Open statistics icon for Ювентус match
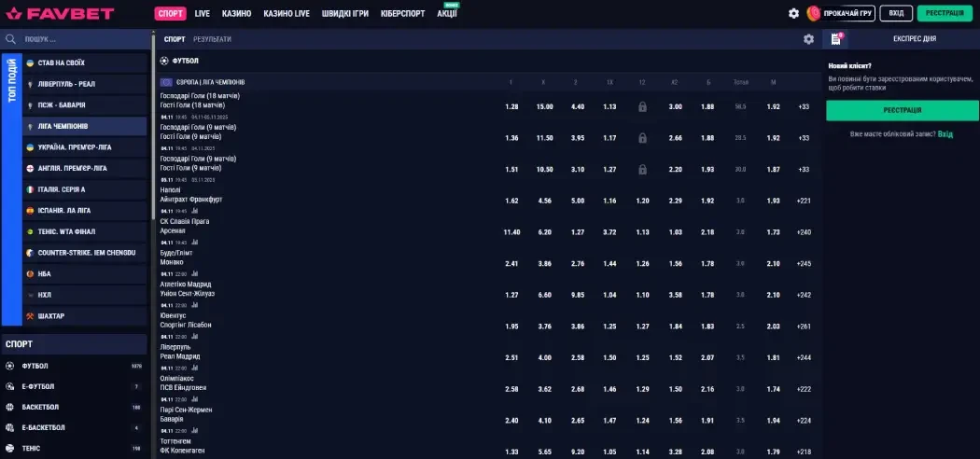The height and width of the screenshot is (459, 980). coord(194,337)
